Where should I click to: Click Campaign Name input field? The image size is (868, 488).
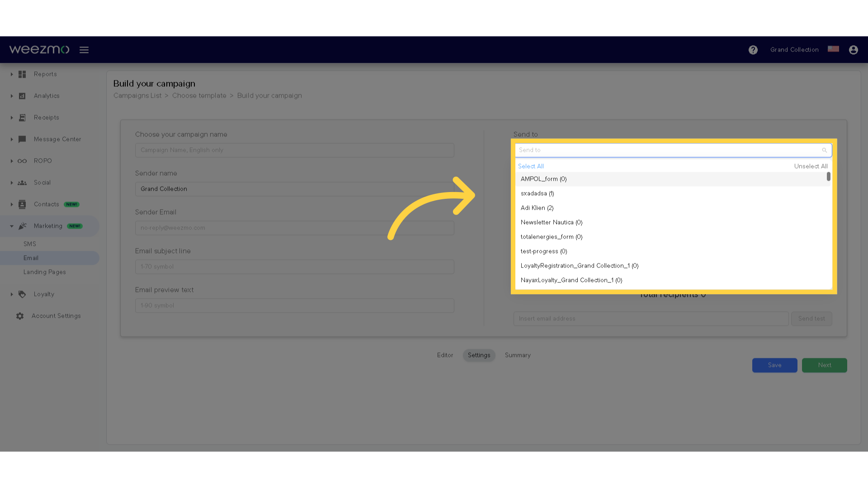294,150
